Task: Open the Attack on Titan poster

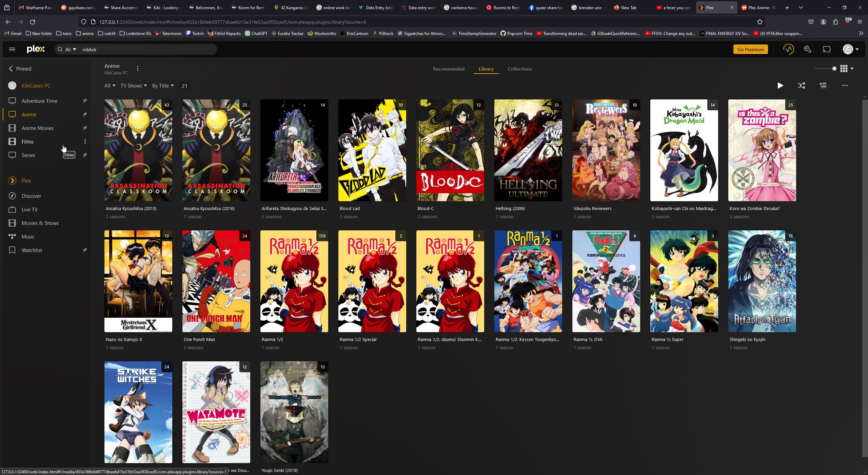Action: click(x=762, y=281)
